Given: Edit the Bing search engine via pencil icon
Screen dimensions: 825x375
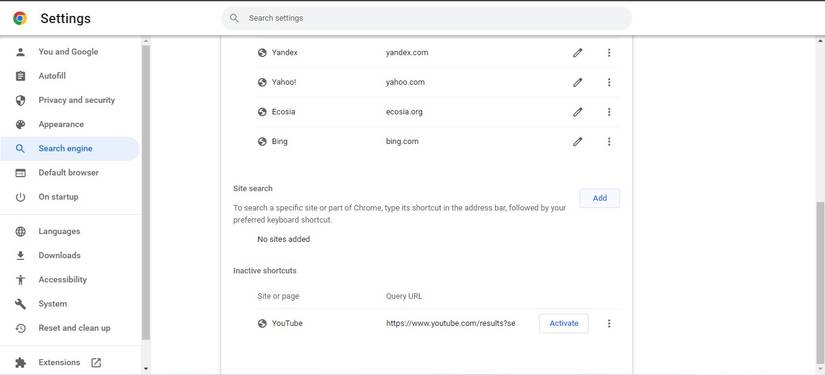Looking at the screenshot, I should click(578, 141).
